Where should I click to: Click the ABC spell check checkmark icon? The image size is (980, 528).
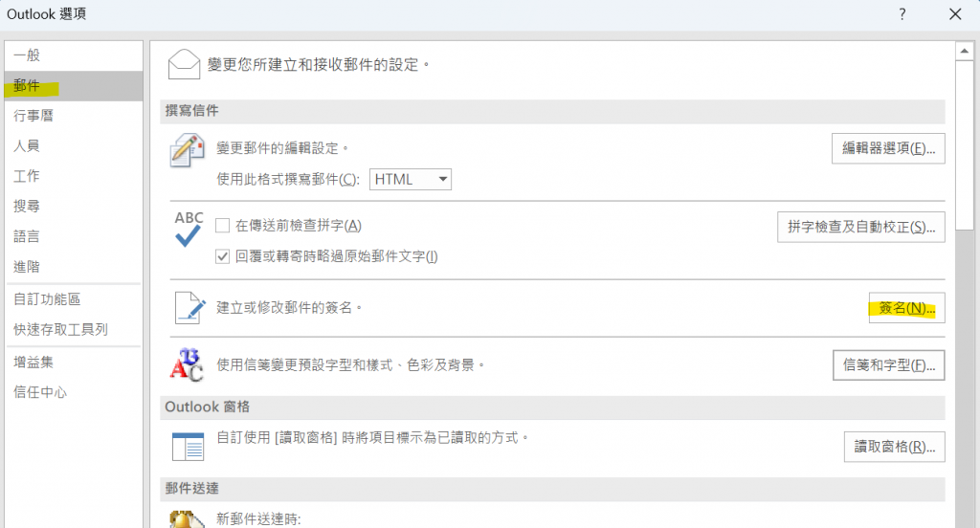(x=189, y=228)
